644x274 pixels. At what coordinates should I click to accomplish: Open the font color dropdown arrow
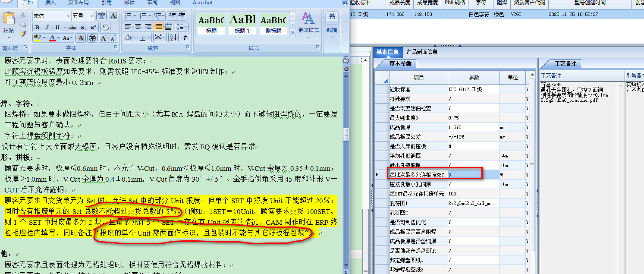pyautogui.click(x=58, y=38)
